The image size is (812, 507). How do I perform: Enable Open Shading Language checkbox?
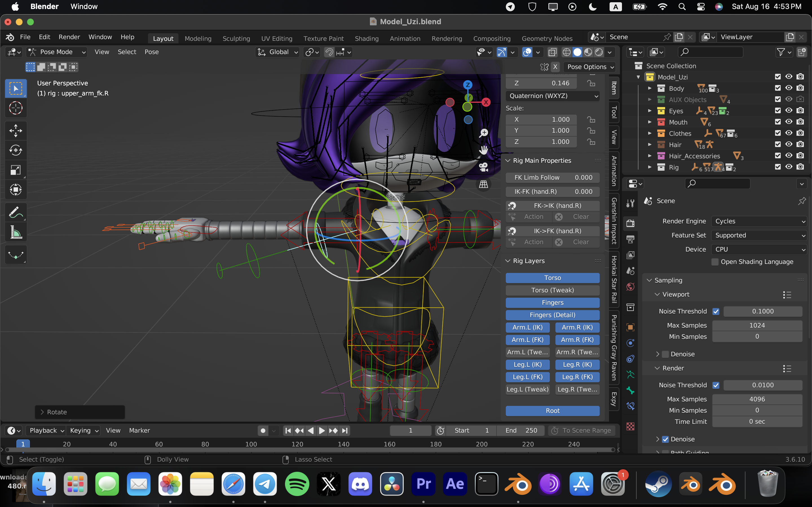715,262
